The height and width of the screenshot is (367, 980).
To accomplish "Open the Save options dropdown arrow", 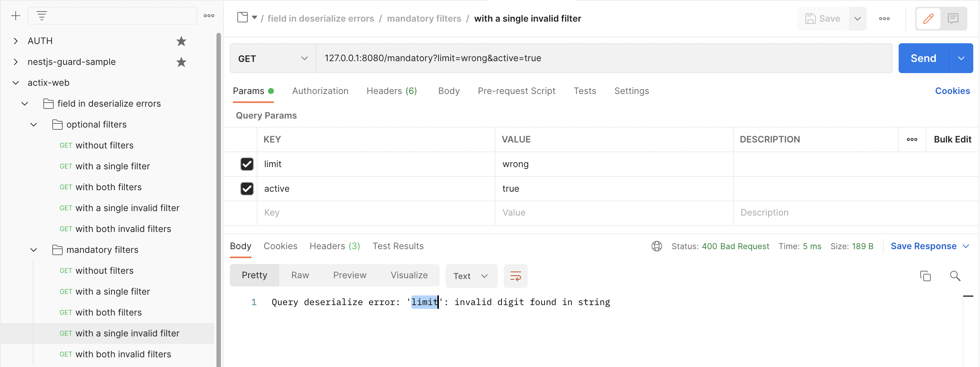I will click(x=857, y=19).
